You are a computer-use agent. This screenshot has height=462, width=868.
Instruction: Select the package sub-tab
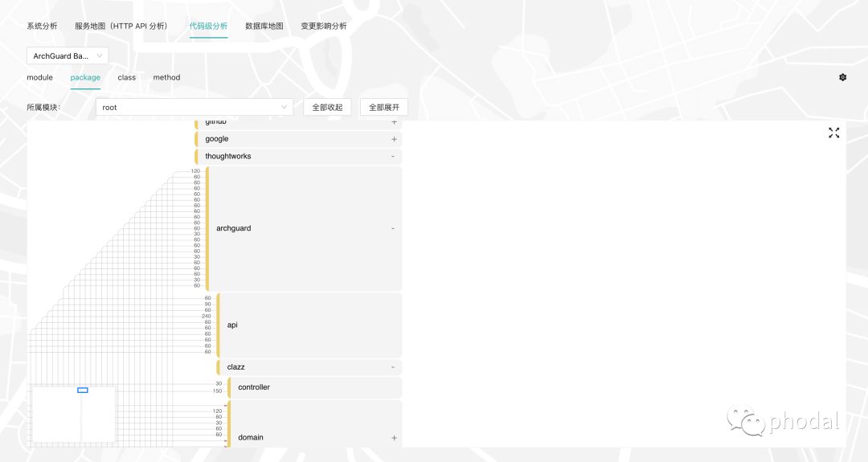point(85,77)
